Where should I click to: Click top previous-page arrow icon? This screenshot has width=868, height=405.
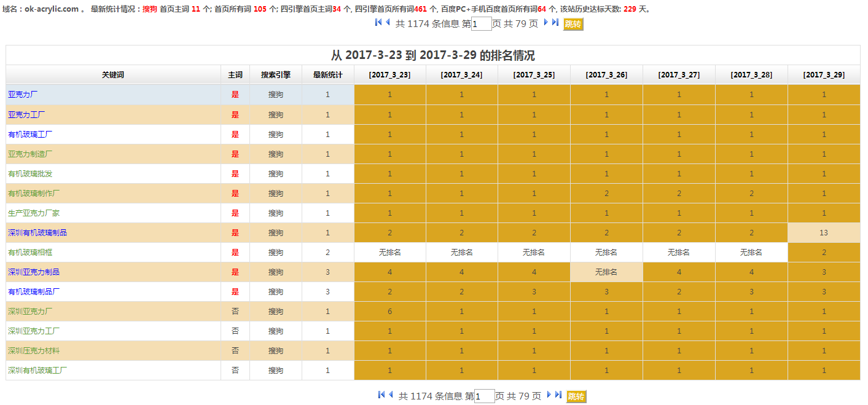point(388,23)
